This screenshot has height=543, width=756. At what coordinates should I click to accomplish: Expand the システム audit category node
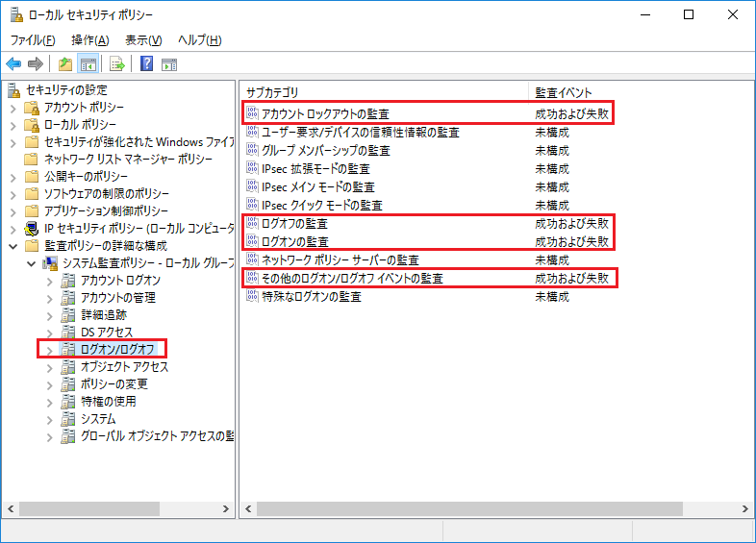click(50, 420)
